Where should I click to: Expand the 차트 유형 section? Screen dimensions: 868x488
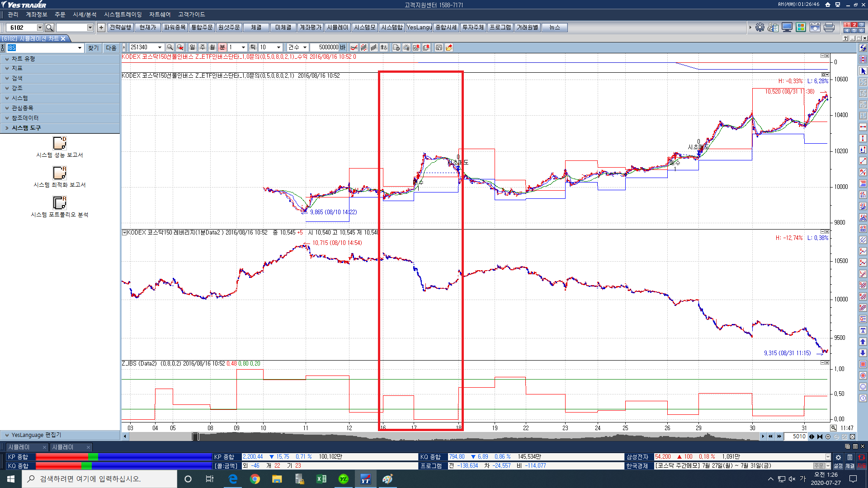(23, 59)
